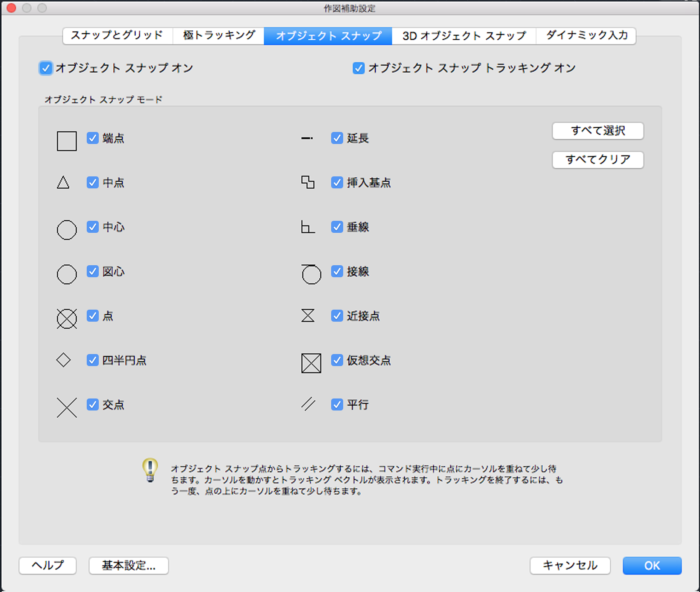Switch to the スナップとグリッド tab
700x592 pixels.
pyautogui.click(x=117, y=35)
